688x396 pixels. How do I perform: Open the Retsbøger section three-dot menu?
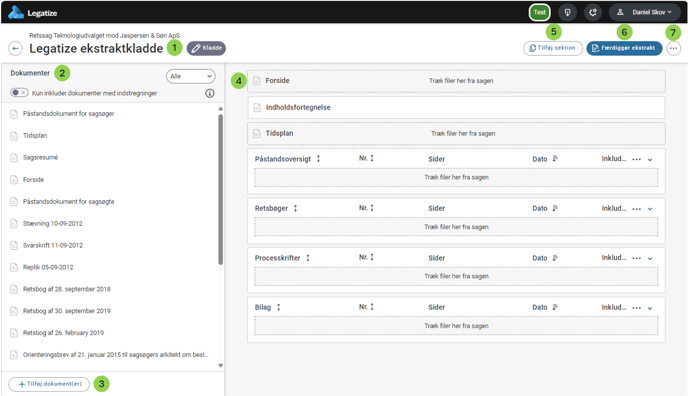tap(637, 209)
